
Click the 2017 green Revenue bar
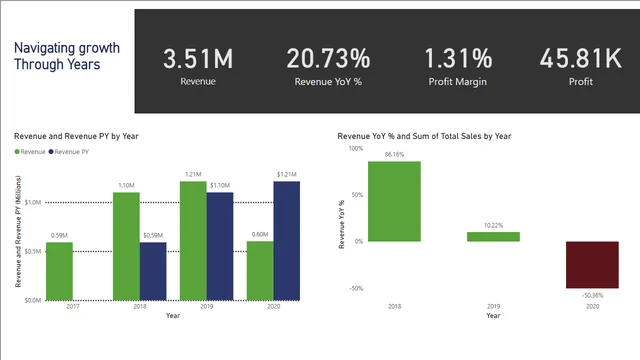pos(59,271)
